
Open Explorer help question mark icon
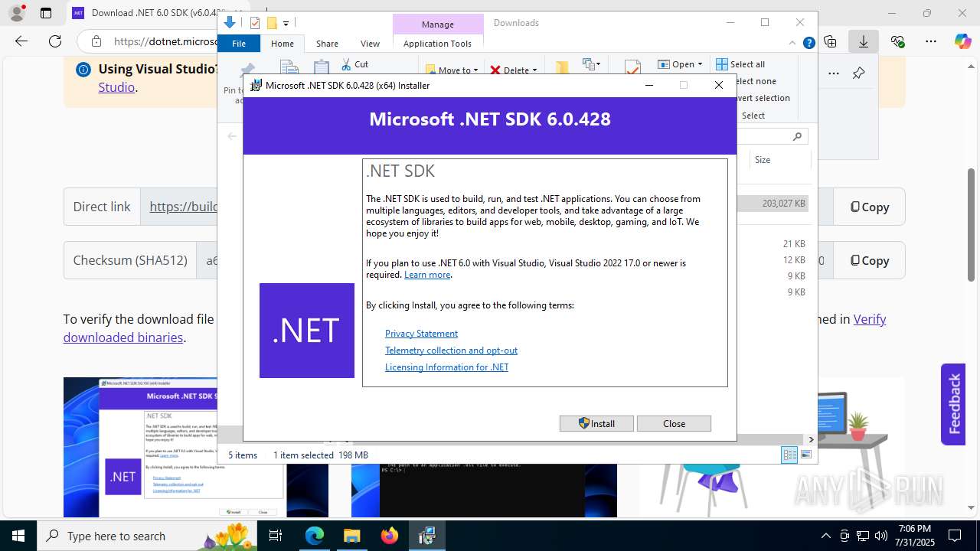coord(808,43)
